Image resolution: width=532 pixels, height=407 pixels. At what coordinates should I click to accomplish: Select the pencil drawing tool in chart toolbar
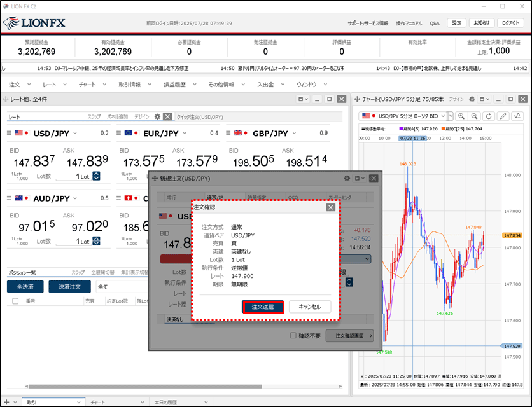[503, 116]
